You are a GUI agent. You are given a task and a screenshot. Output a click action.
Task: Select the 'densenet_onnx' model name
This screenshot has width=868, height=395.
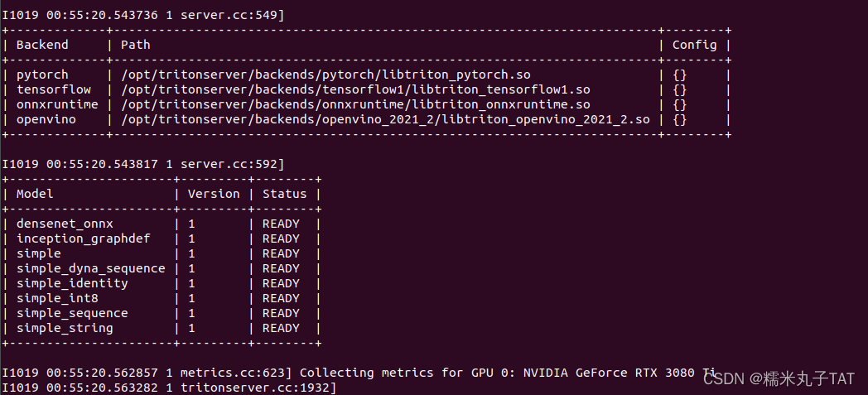[65, 224]
